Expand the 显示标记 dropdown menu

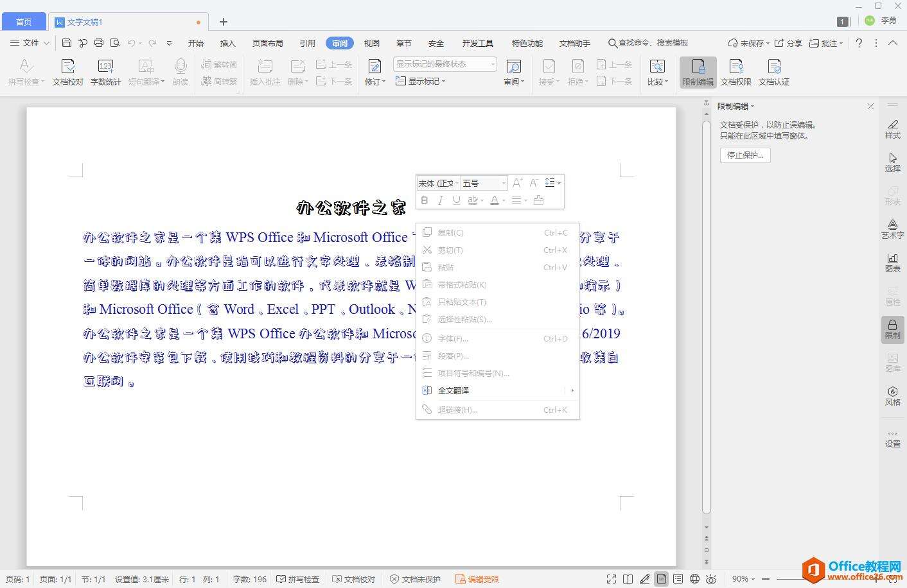point(420,82)
